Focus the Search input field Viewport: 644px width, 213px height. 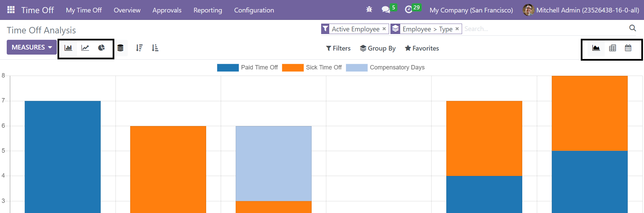click(545, 29)
